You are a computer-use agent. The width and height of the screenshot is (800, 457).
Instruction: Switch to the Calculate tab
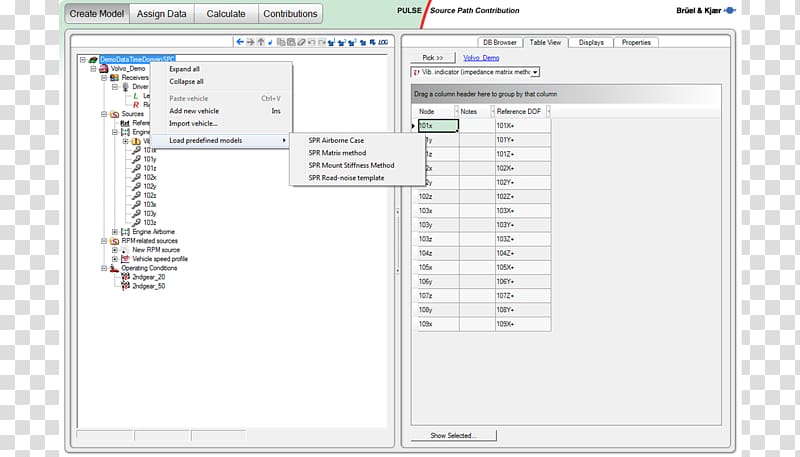coord(226,14)
